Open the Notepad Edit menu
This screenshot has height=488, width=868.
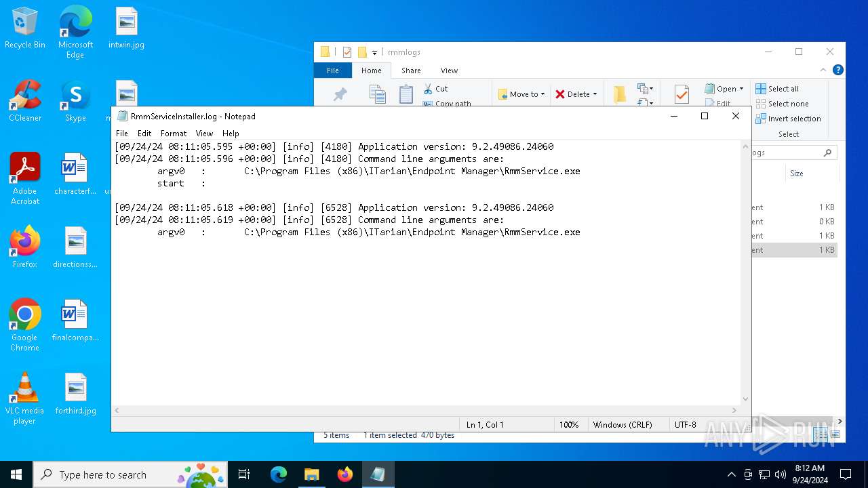click(x=144, y=134)
